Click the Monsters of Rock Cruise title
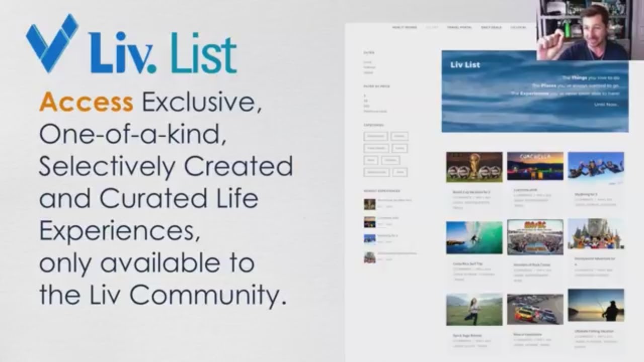The height and width of the screenshot is (362, 644). [532, 264]
